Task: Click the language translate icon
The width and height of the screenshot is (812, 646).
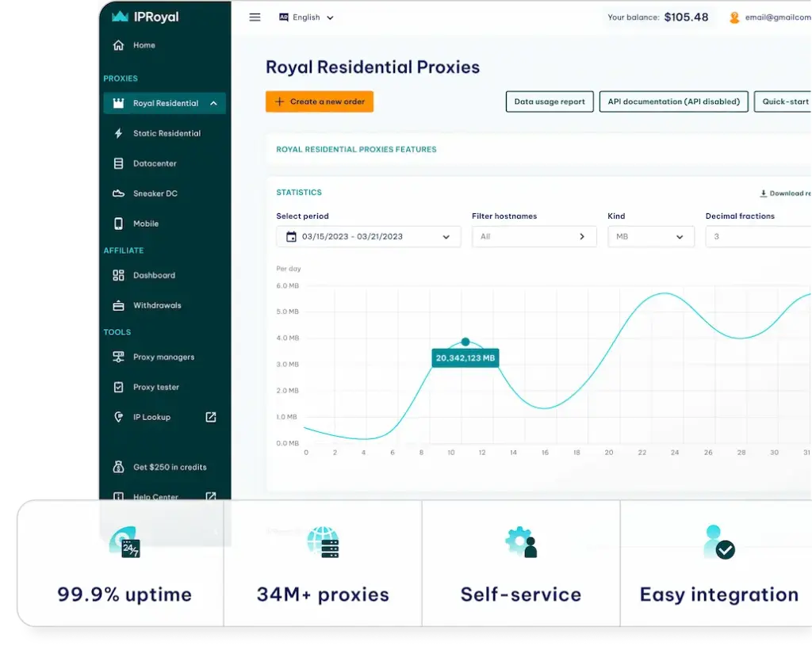Action: pyautogui.click(x=284, y=17)
